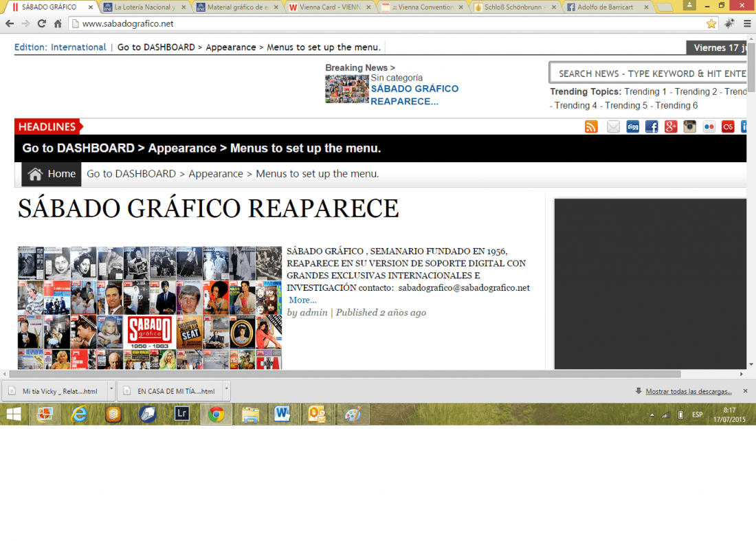Open the Trending 1 topic
The image size is (756, 541).
coord(645,91)
